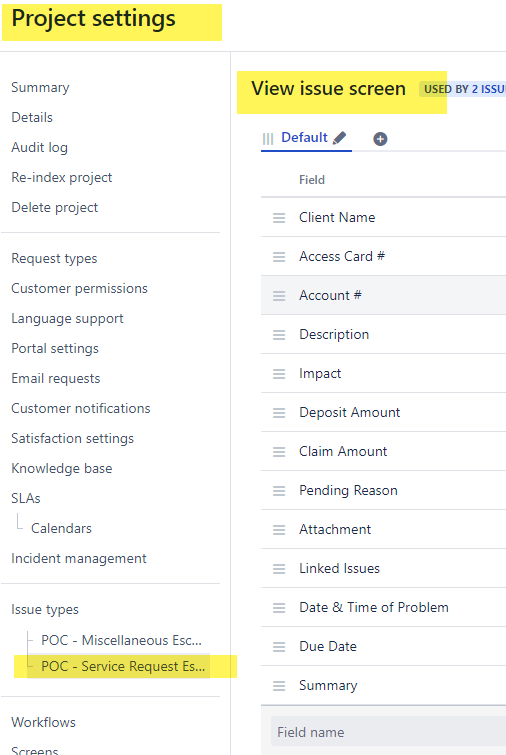
Task: Click the reorder handle next to Due Date
Action: click(x=279, y=647)
